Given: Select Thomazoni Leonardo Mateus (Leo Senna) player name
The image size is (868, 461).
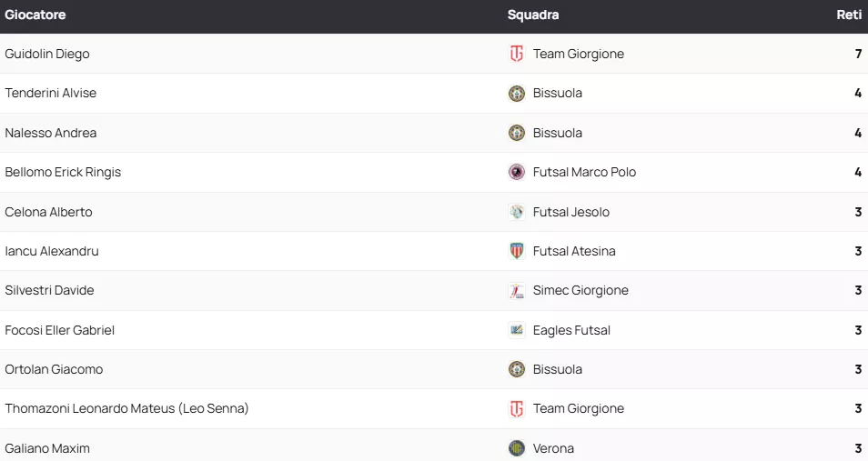Looking at the screenshot, I should [126, 408].
